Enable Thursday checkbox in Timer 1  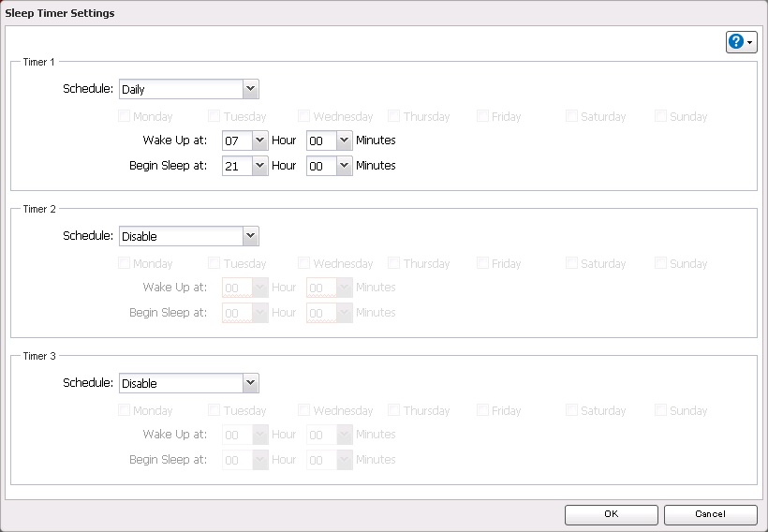[394, 117]
